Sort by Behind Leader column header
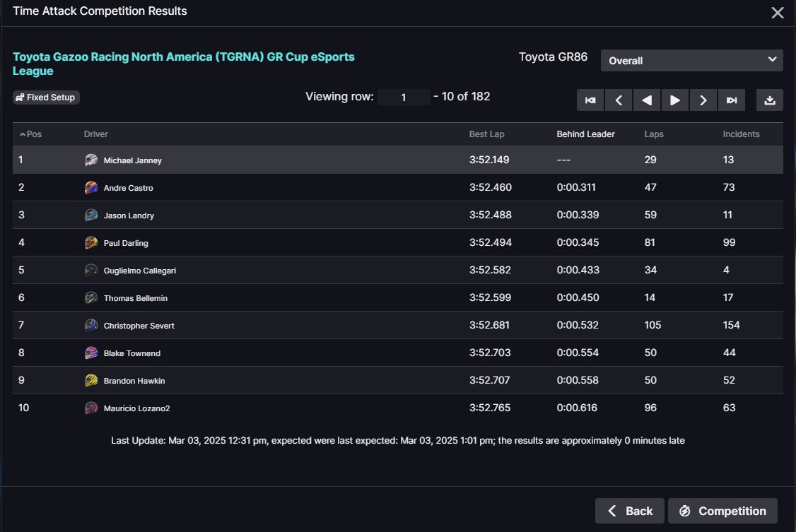Viewport: 796px width, 532px height. click(585, 134)
